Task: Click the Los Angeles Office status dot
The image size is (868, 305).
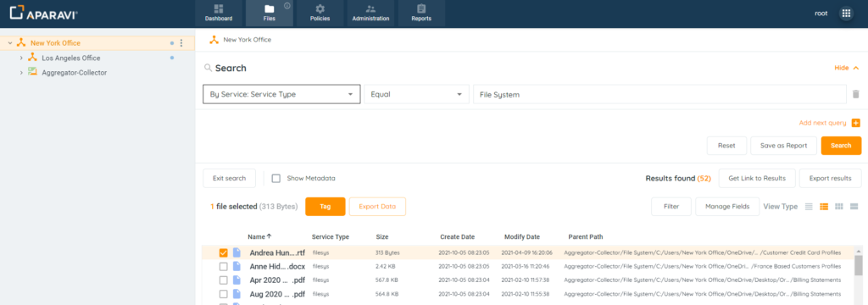Action: (171, 58)
